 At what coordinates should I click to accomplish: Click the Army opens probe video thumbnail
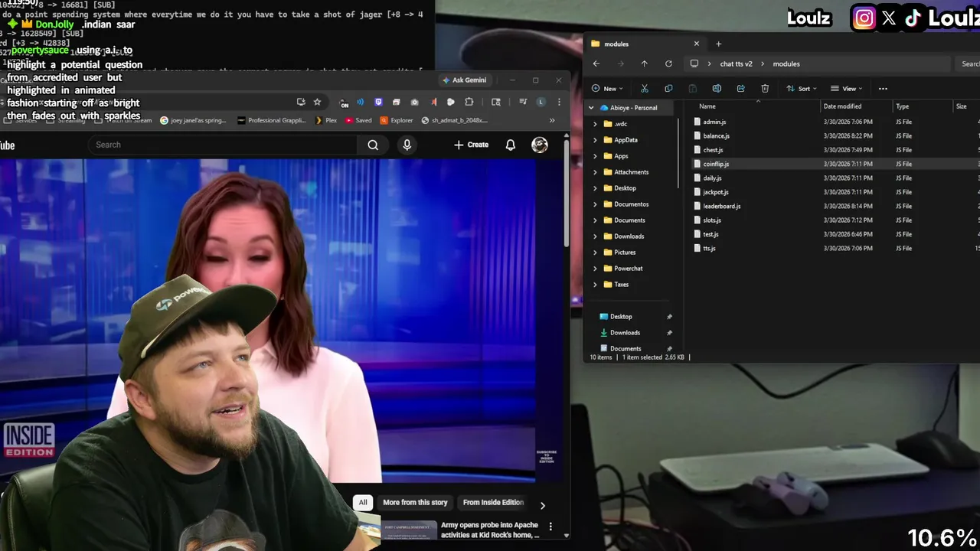(409, 530)
